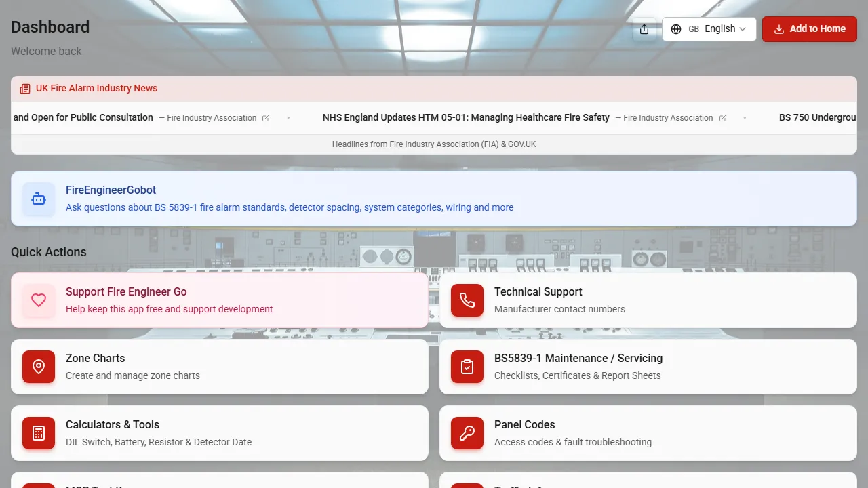Image resolution: width=868 pixels, height=488 pixels.
Task: Expand the chevron next to English
Action: (x=743, y=28)
